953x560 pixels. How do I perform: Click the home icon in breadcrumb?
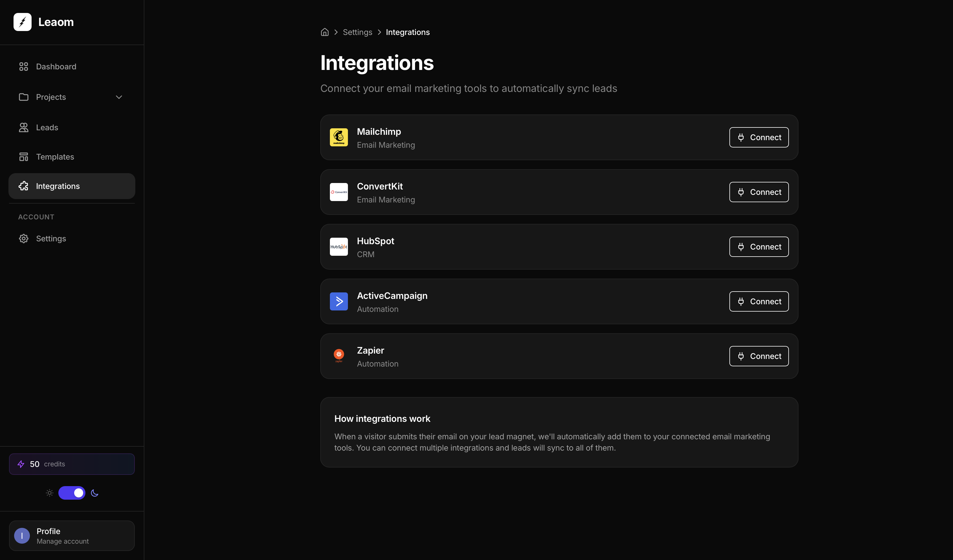pos(325,32)
